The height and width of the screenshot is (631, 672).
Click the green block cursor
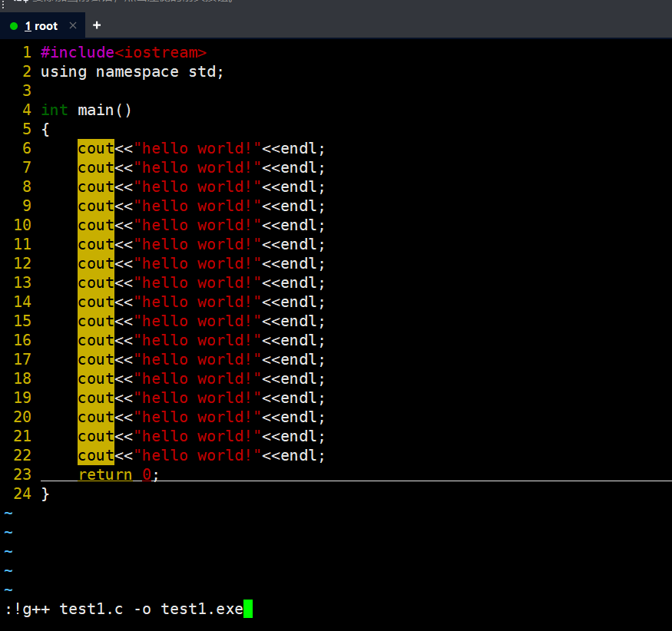[x=248, y=610]
